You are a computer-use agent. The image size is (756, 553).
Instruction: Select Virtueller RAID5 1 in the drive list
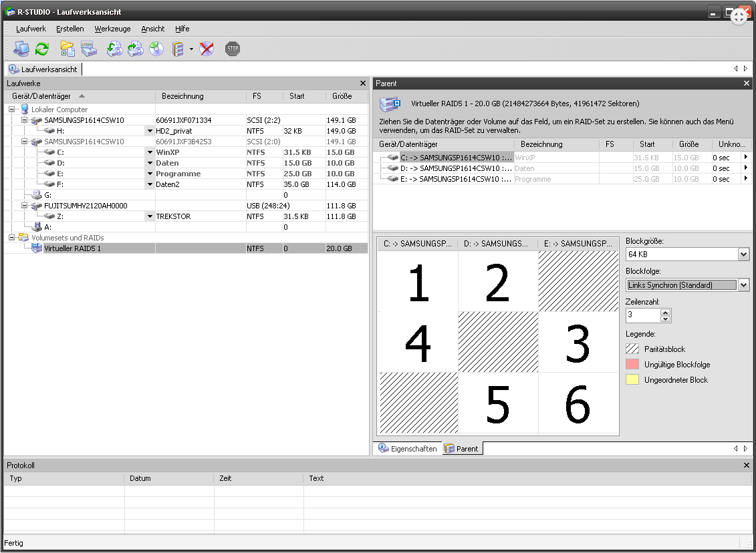(x=72, y=248)
